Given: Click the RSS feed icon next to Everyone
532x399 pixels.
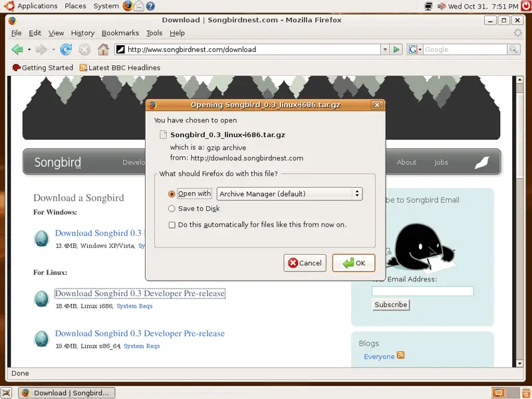Looking at the screenshot, I should [401, 356].
